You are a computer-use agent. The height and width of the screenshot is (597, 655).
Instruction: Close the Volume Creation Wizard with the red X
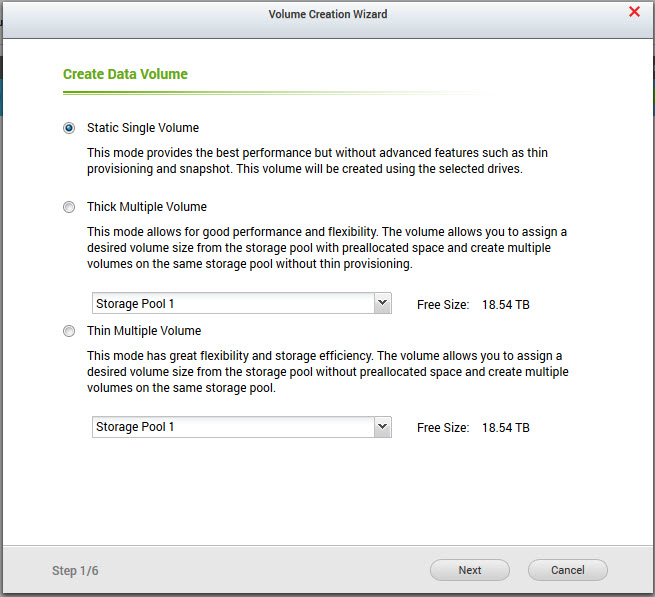pos(634,13)
